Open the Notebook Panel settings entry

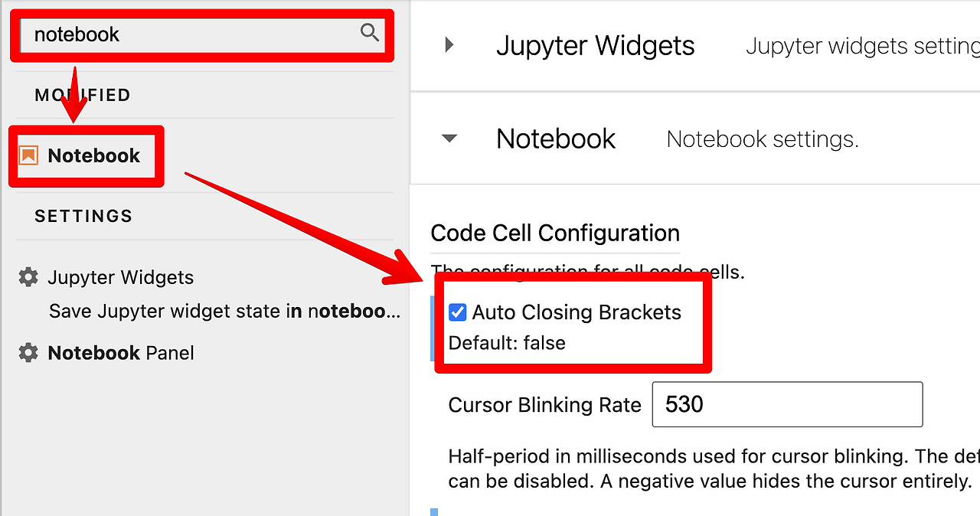click(120, 353)
